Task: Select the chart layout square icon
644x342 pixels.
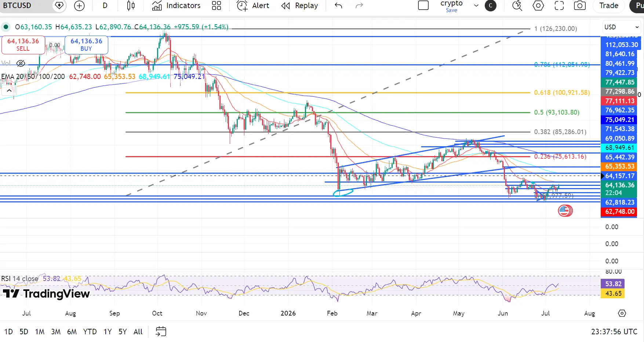Action: point(423,6)
